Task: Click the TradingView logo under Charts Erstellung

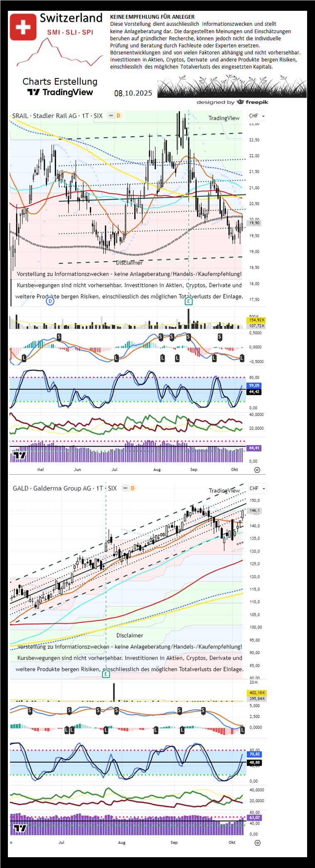Action: [60, 92]
